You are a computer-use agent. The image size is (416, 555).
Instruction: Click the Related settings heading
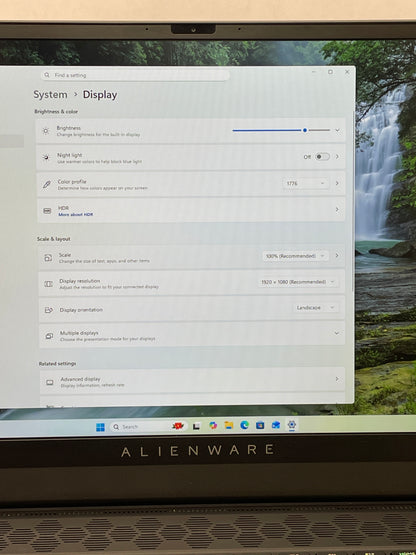[x=57, y=364]
